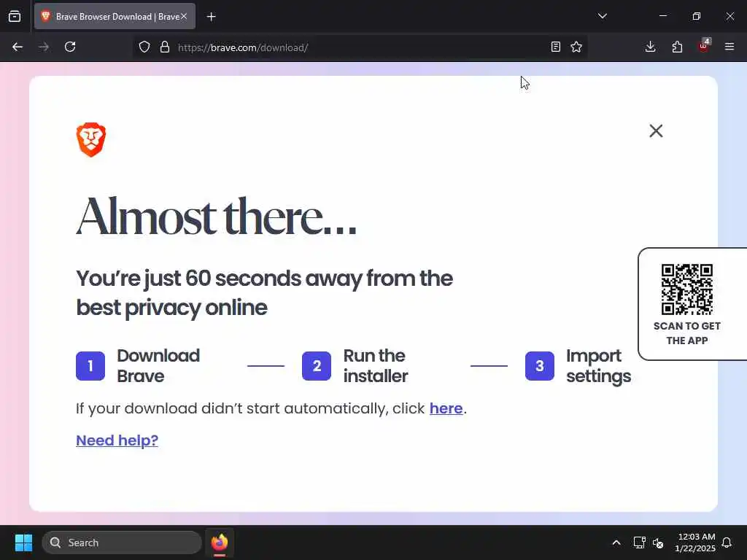Screen dimensions: 747x560
Task: Open Firefox View recent browsing icon
Action: [15, 17]
